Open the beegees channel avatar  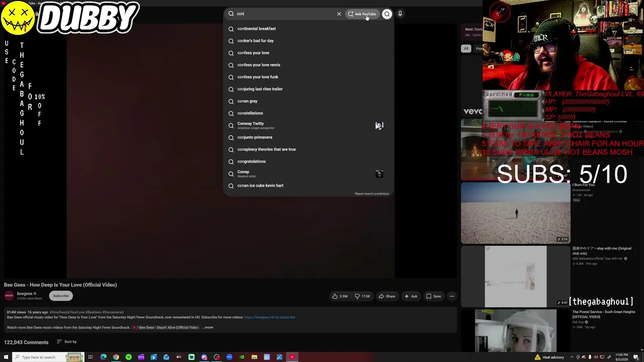9,296
